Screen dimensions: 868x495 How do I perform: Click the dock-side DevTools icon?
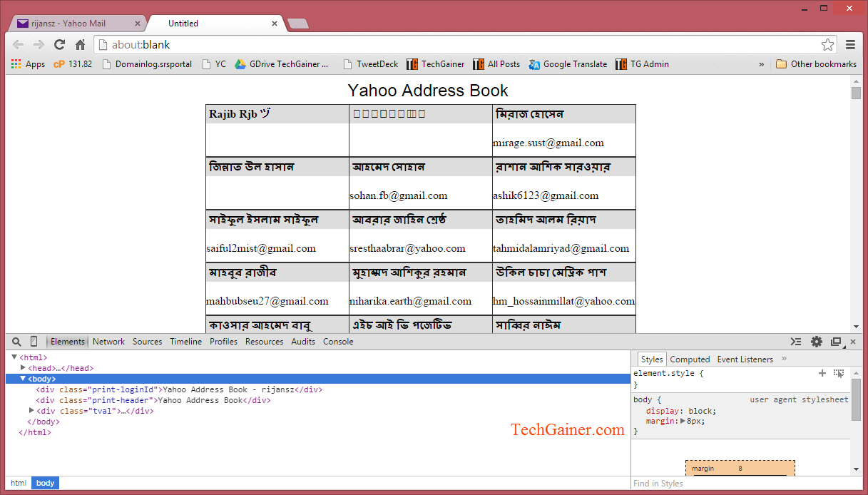pos(836,342)
